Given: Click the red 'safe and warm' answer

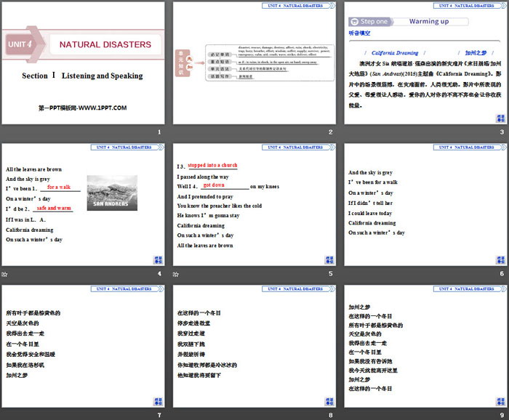Looking at the screenshot, I should (54, 208).
